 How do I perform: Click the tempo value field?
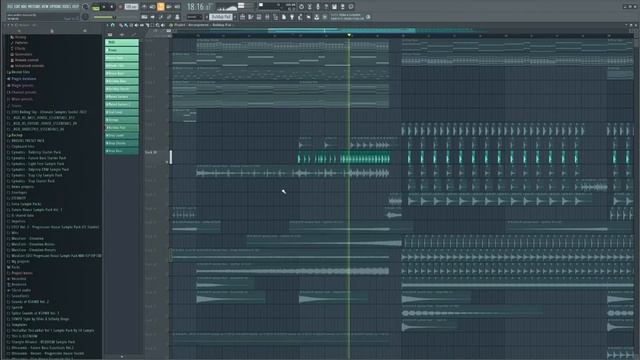click(131, 7)
